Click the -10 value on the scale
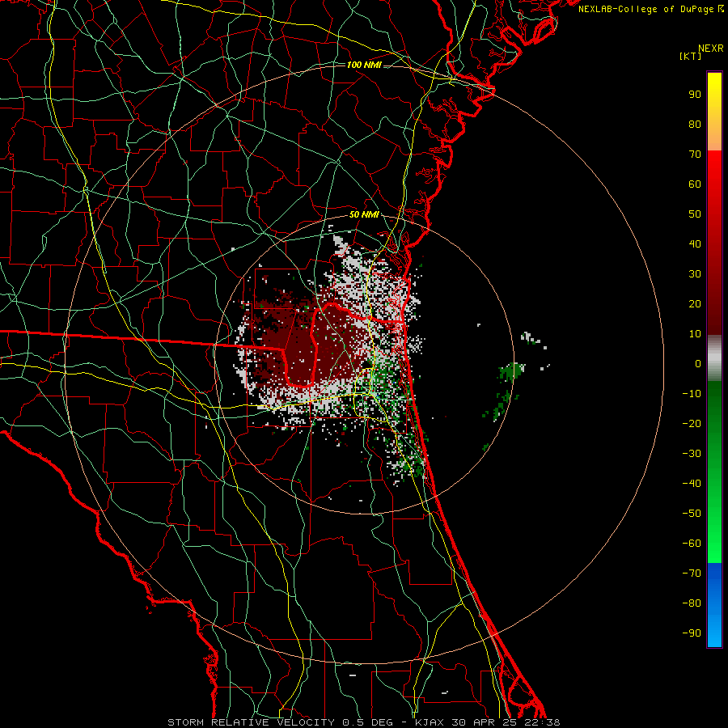 coord(692,394)
